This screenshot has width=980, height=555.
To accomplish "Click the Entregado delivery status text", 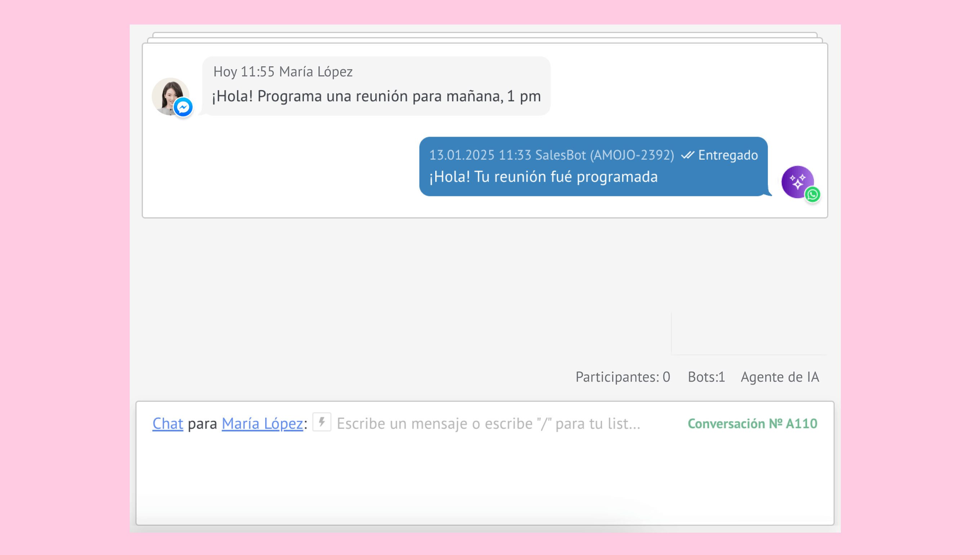I will (x=728, y=155).
